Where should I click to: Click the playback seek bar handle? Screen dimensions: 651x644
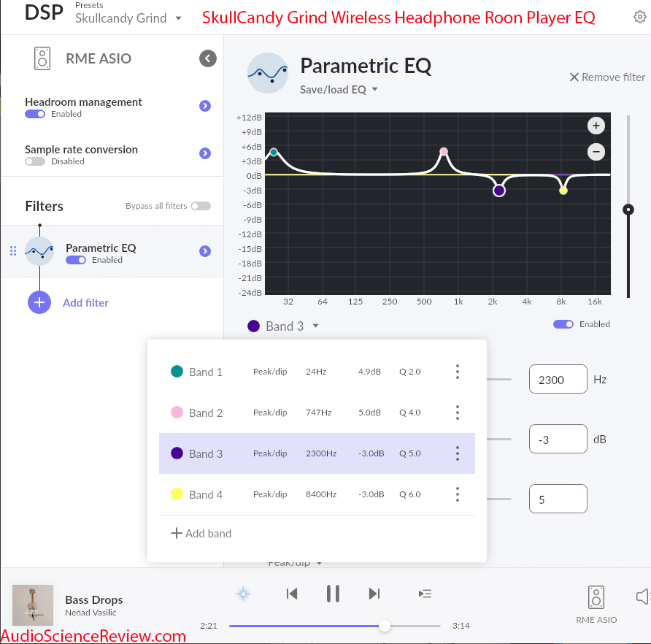385,626
